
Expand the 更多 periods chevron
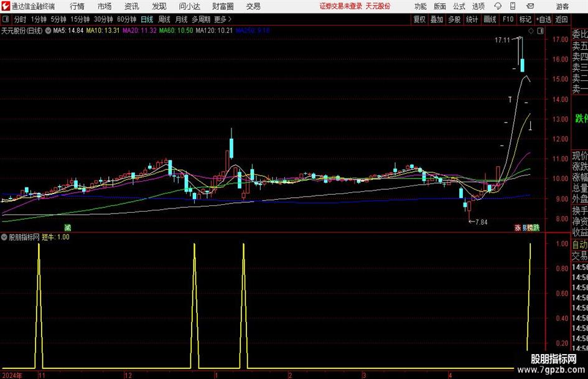point(230,19)
